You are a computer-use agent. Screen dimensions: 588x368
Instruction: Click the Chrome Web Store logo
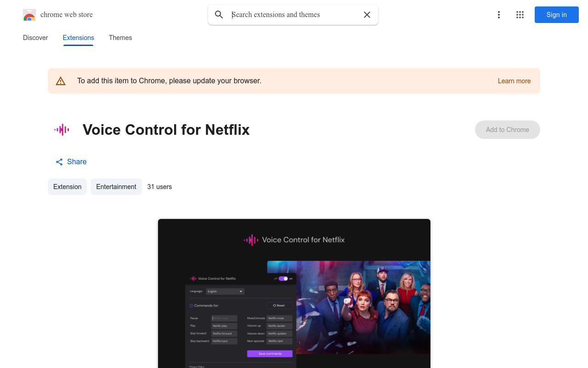coord(29,15)
